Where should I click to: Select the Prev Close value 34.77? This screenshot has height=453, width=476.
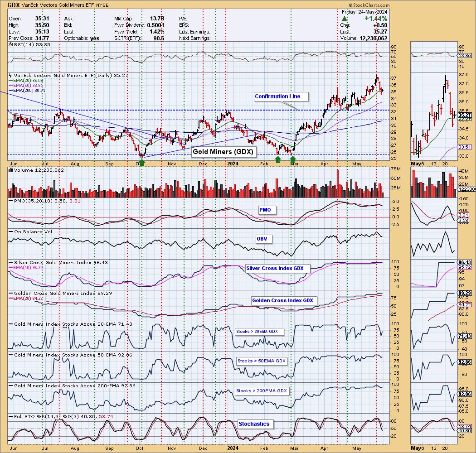coord(42,38)
